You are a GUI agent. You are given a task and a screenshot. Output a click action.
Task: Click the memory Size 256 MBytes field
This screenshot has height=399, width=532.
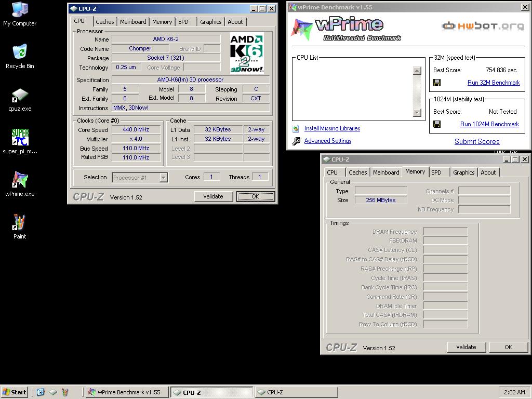click(x=381, y=200)
